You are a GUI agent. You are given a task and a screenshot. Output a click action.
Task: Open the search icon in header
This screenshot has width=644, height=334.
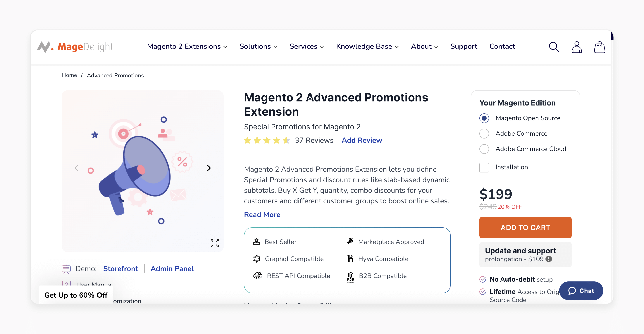pyautogui.click(x=554, y=47)
